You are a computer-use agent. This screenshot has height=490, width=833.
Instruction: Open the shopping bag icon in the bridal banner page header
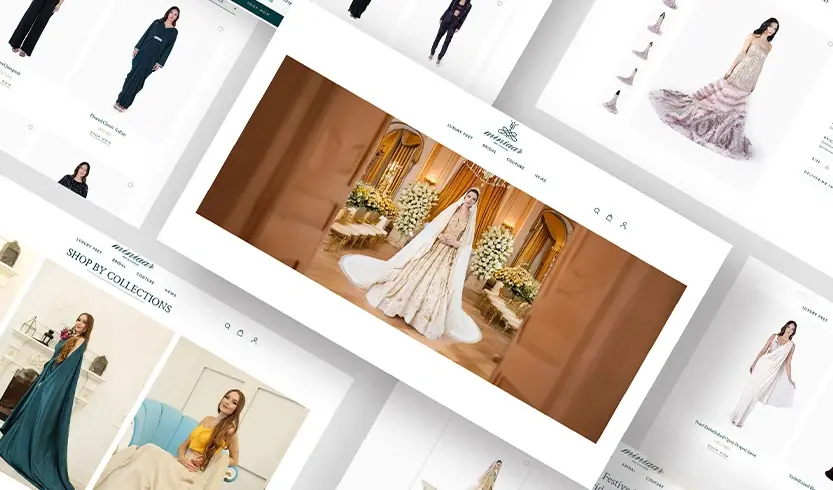click(609, 217)
